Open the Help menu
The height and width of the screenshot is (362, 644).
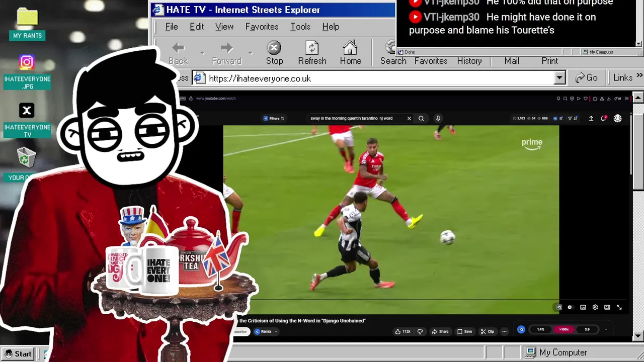point(331,27)
